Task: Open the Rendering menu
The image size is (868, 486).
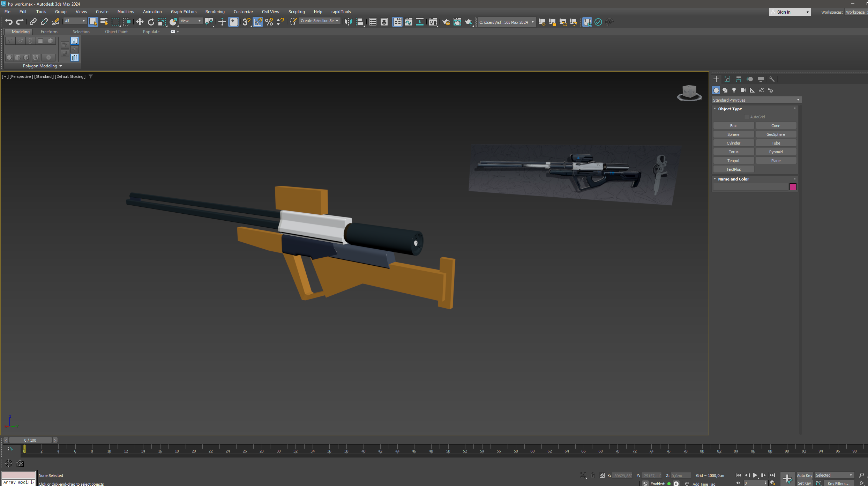Action: (x=215, y=12)
